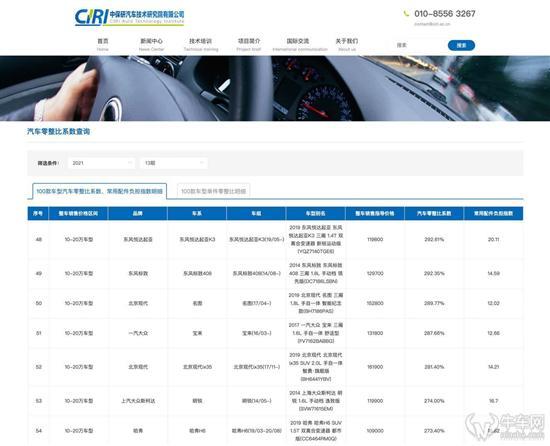Click brand cell 东风悦达起亚 in row 48
This screenshot has width=550, height=446.
(x=138, y=239)
